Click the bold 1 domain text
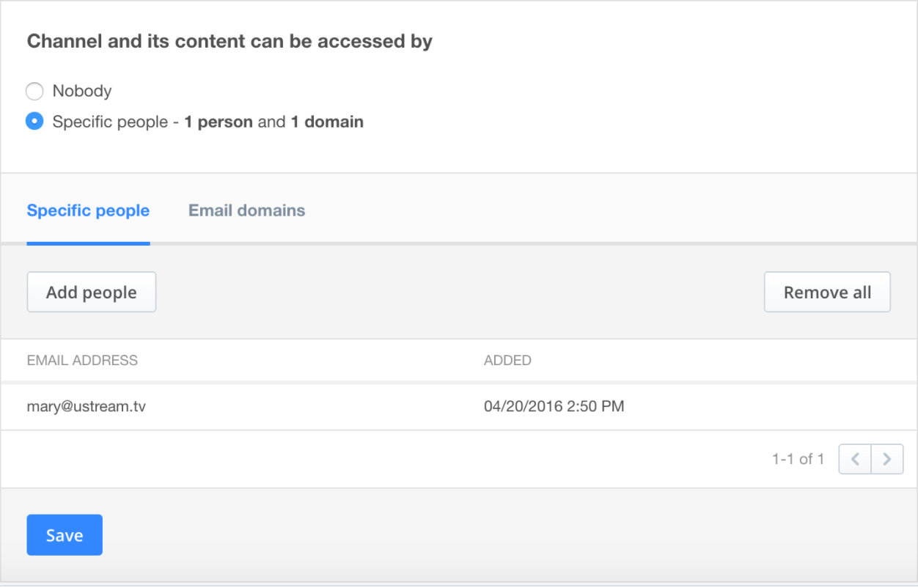 pos(327,122)
